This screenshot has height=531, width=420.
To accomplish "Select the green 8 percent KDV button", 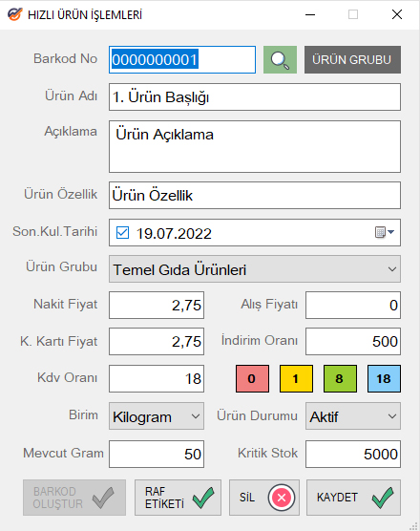I will click(340, 378).
